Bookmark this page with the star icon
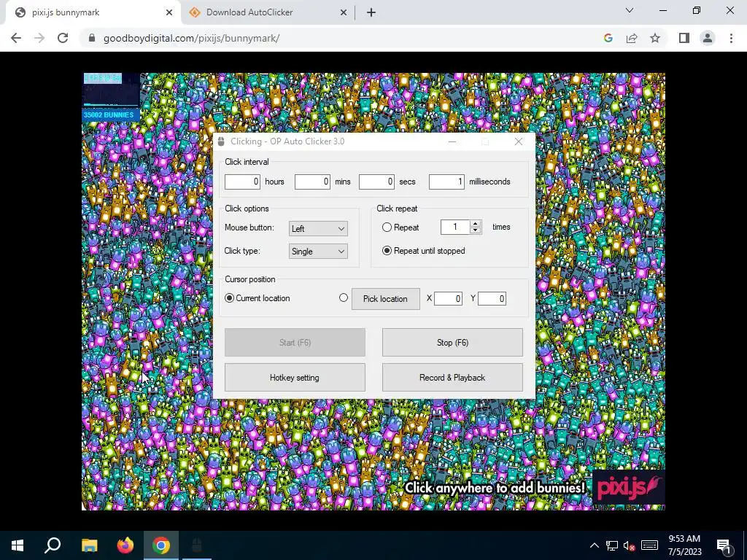Viewport: 747px width, 560px height. coord(655,38)
